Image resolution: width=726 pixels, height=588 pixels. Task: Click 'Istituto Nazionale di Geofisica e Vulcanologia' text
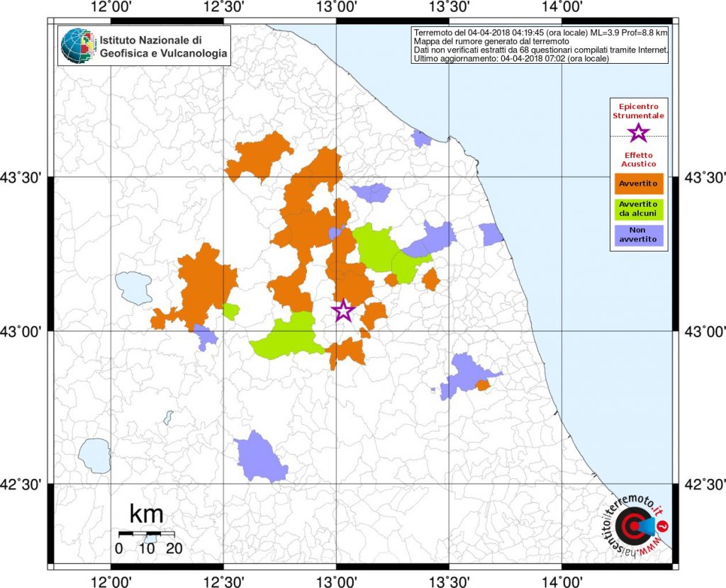(164, 47)
